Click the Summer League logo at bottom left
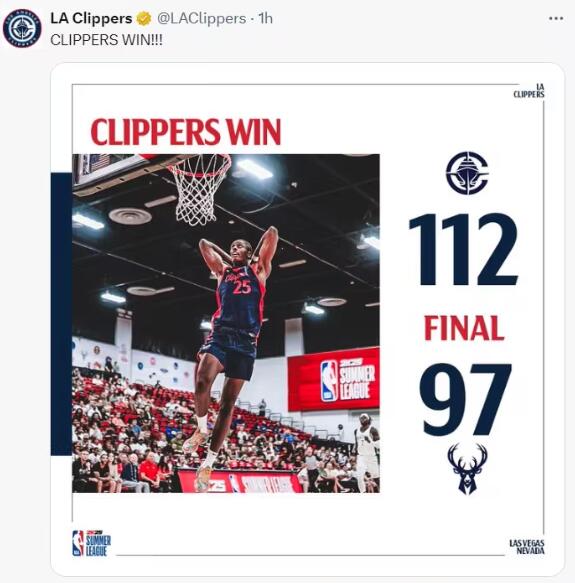The width and height of the screenshot is (575, 583). (91, 543)
